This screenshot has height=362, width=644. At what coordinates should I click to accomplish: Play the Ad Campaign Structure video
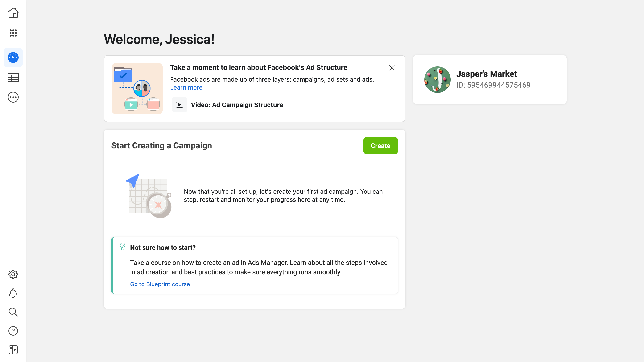pyautogui.click(x=179, y=105)
